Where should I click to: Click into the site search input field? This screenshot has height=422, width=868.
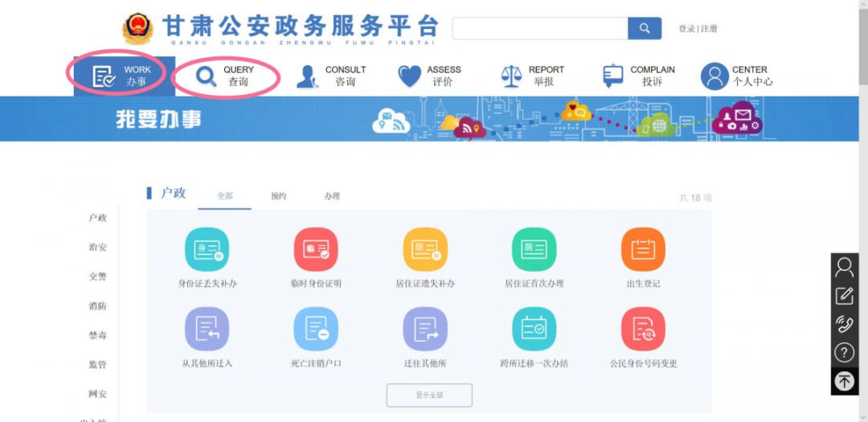(x=540, y=28)
